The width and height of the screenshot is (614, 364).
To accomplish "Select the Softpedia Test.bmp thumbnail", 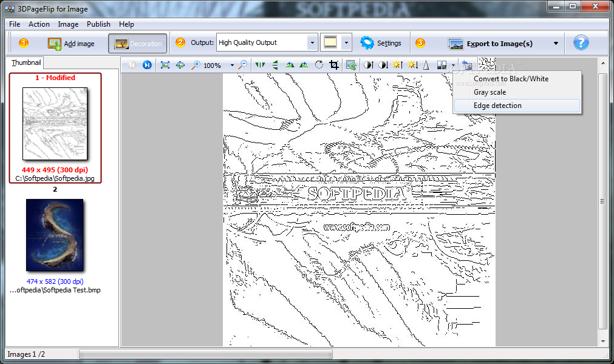I will point(55,235).
